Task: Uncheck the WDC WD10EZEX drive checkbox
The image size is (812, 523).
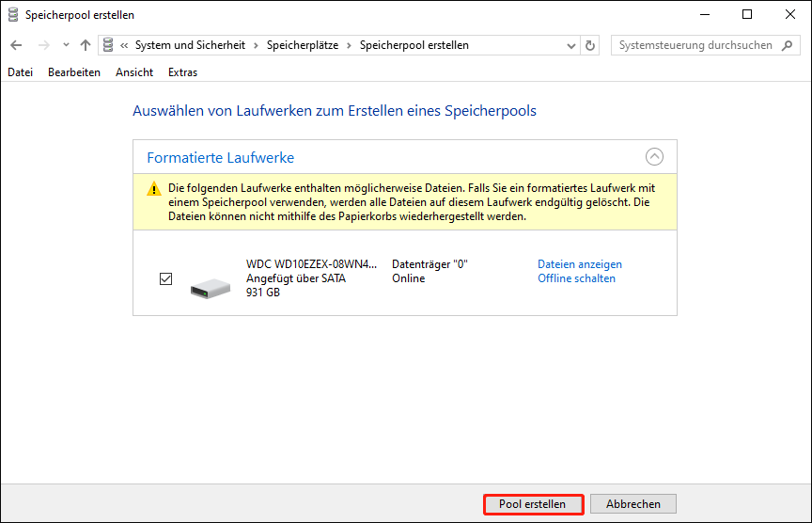Action: 166,278
